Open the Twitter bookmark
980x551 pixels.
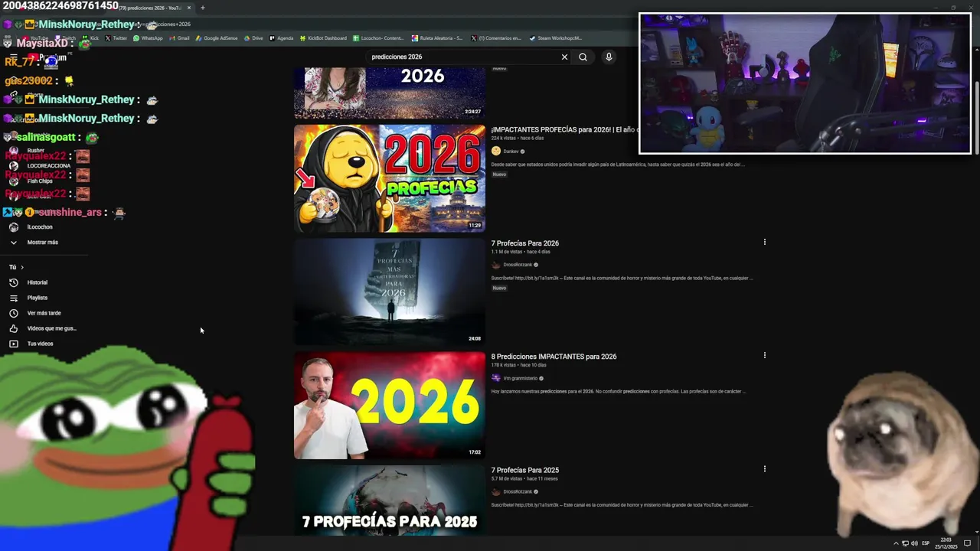pyautogui.click(x=116, y=37)
